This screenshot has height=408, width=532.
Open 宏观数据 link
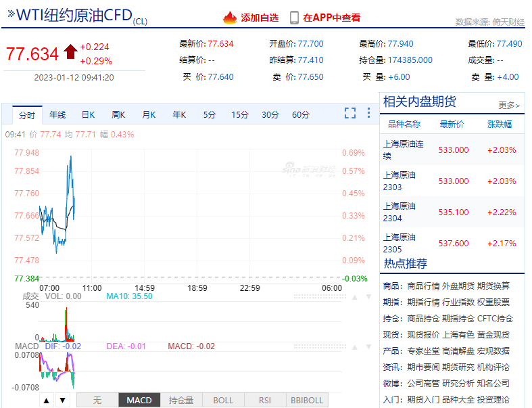pyautogui.click(x=493, y=351)
